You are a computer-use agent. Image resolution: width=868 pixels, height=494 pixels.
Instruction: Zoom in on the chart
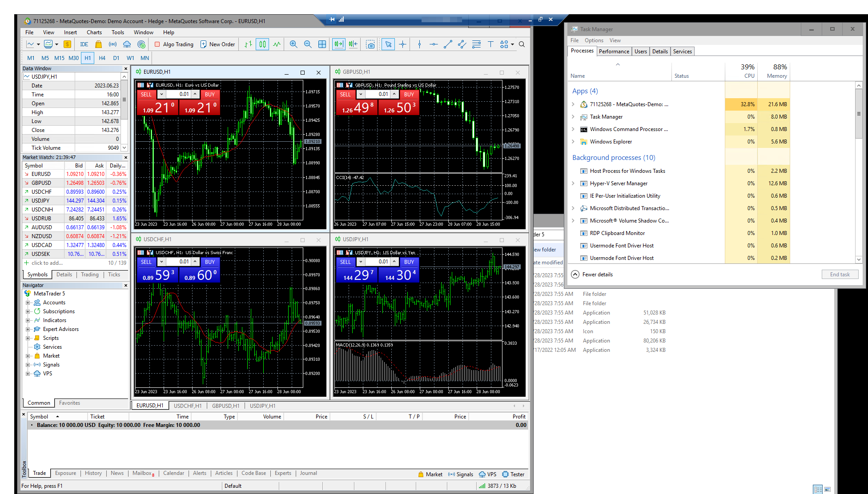pyautogui.click(x=293, y=44)
